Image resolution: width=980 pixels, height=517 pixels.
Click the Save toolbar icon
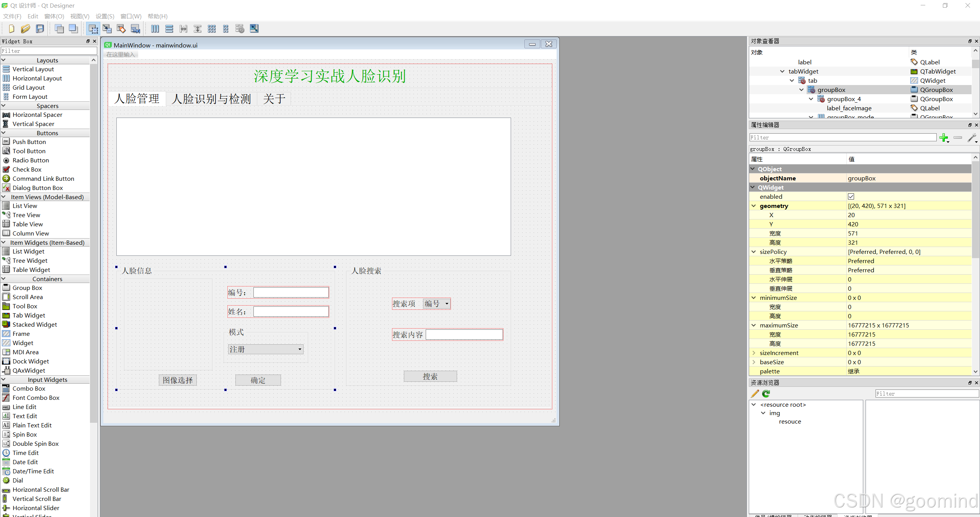40,29
